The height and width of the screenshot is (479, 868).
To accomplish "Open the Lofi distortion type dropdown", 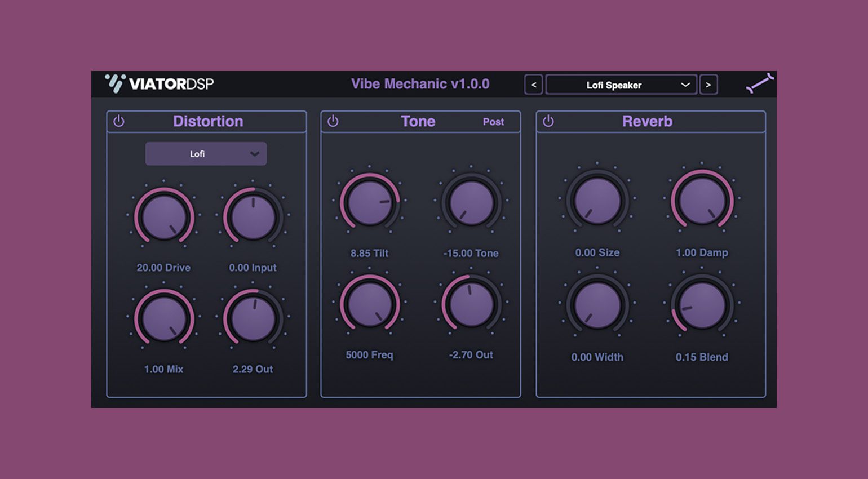I will point(206,154).
